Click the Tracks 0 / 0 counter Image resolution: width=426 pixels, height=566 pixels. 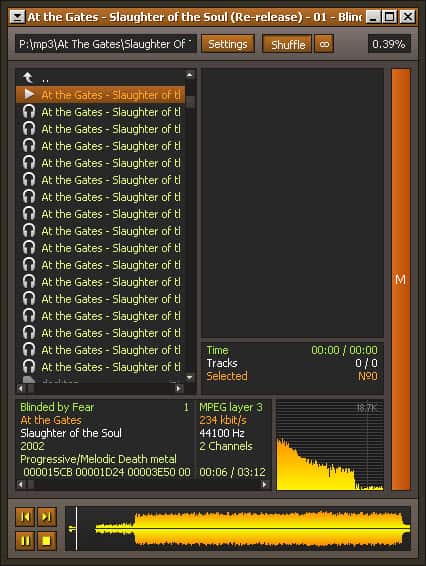(292, 363)
